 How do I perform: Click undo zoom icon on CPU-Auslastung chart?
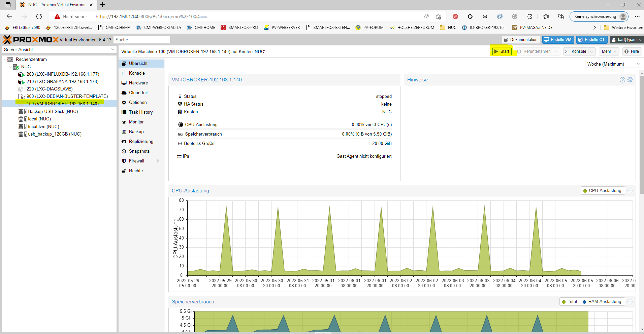click(630, 191)
